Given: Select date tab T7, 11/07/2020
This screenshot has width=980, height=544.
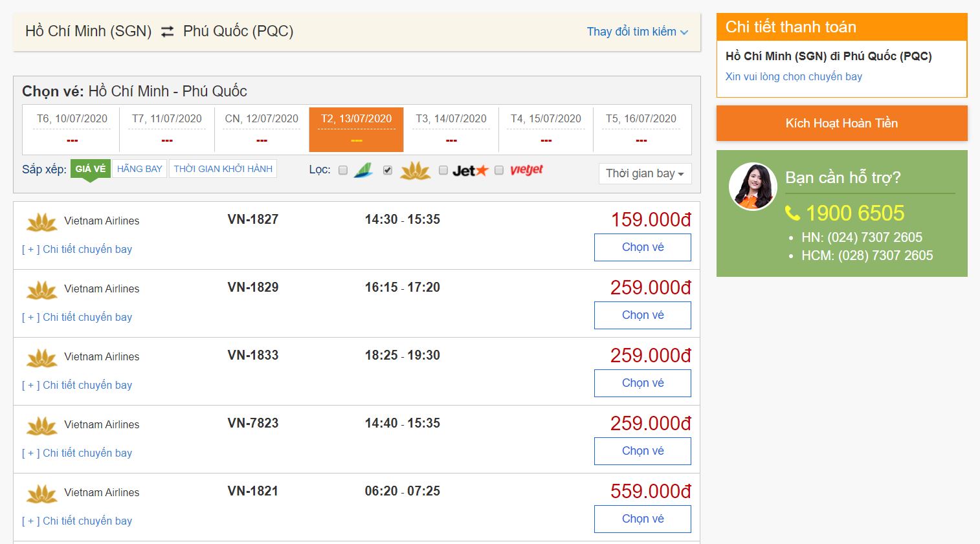Looking at the screenshot, I should (167, 129).
